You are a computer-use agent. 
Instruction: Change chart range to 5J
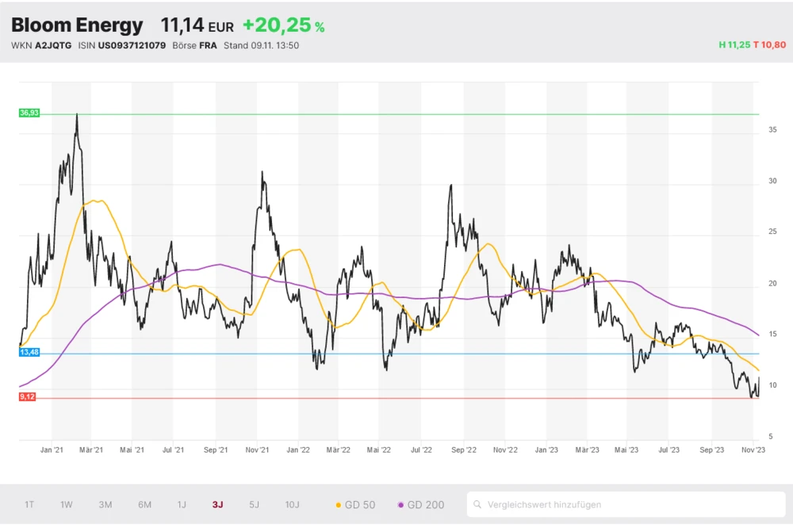254,504
